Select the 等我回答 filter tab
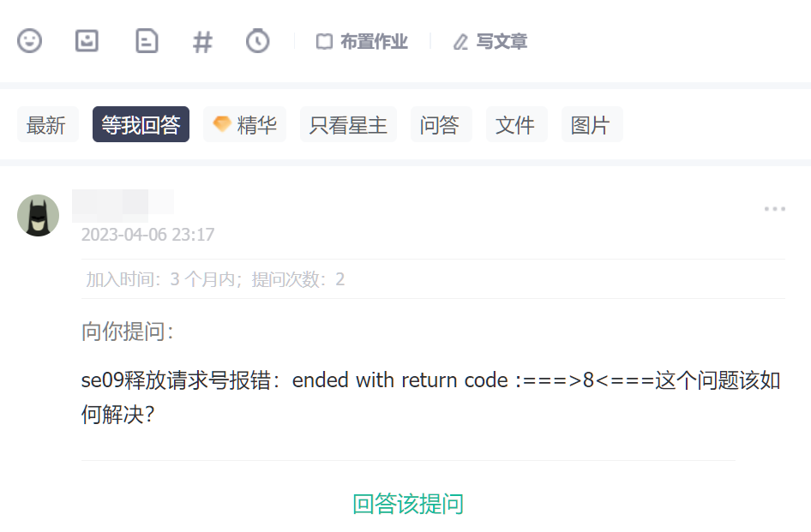 (141, 124)
